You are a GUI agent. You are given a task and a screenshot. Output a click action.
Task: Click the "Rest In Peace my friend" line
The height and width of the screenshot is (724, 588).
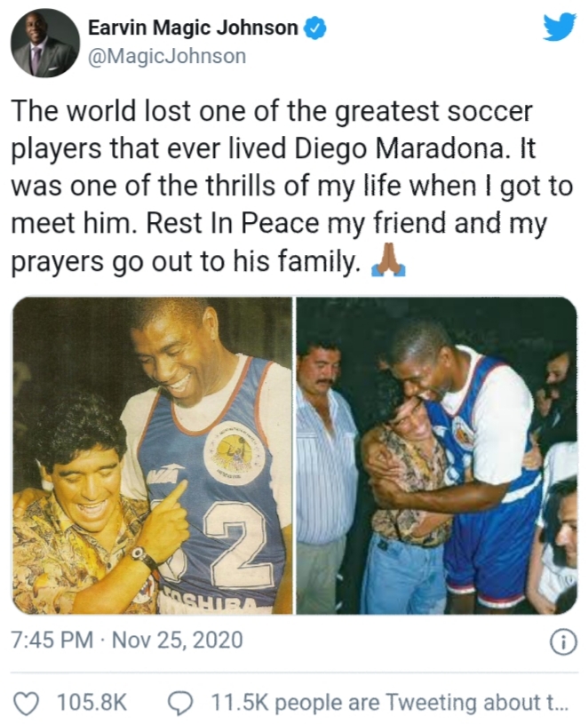(x=297, y=224)
